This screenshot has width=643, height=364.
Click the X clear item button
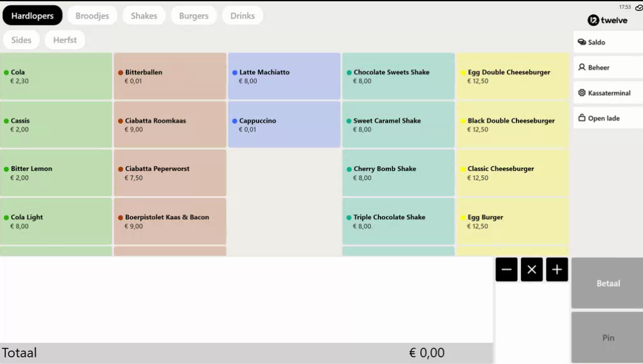coord(531,269)
